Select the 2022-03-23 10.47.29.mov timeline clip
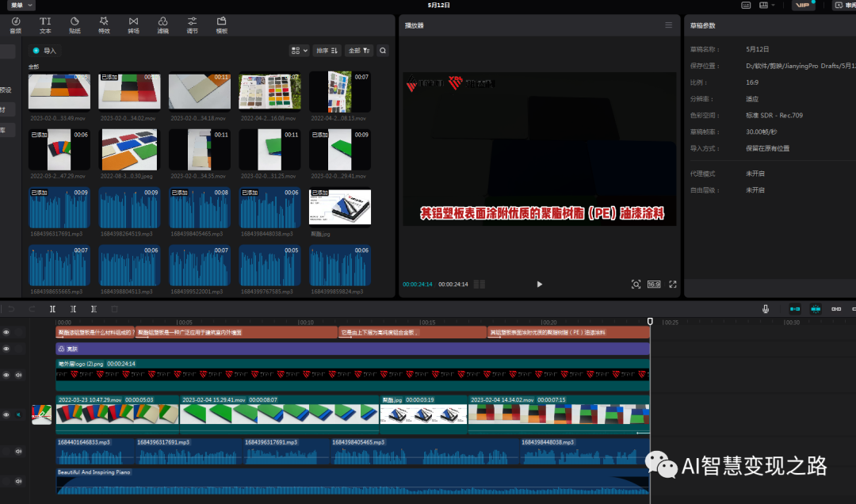 tap(117, 414)
